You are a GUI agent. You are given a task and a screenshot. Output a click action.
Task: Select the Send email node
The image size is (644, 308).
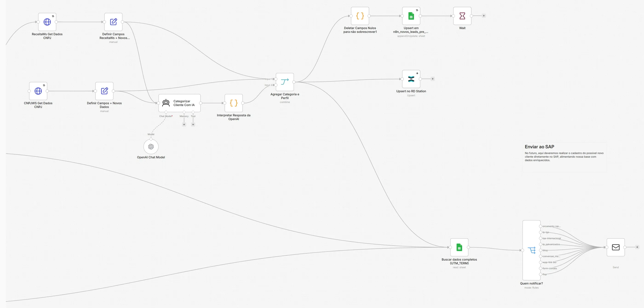(x=616, y=247)
